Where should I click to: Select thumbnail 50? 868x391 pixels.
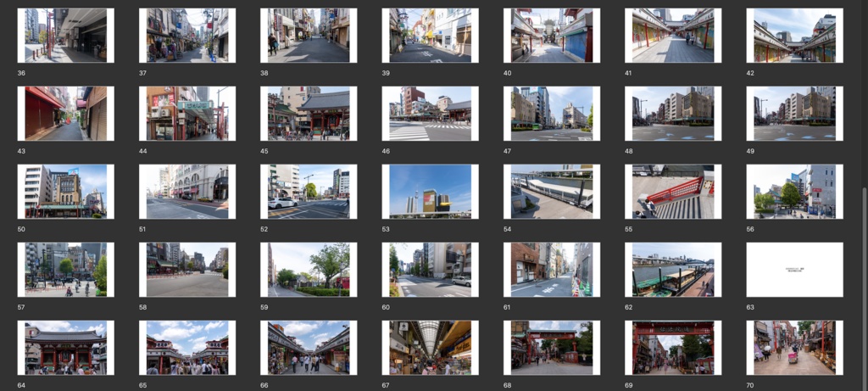pyautogui.click(x=66, y=192)
